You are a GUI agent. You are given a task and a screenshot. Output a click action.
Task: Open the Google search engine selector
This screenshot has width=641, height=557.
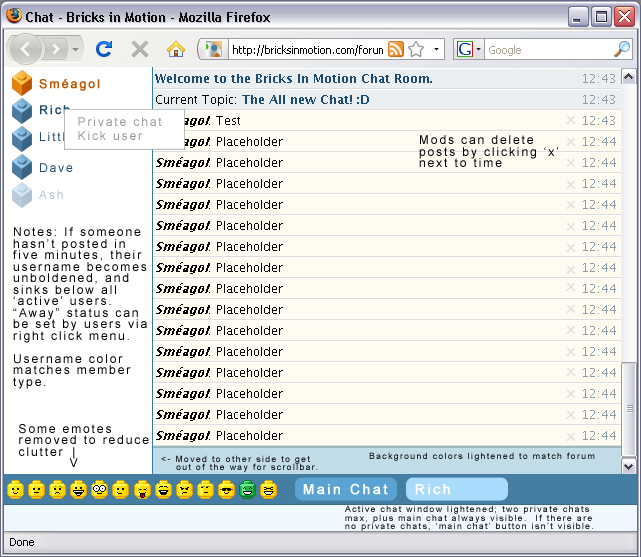click(468, 49)
